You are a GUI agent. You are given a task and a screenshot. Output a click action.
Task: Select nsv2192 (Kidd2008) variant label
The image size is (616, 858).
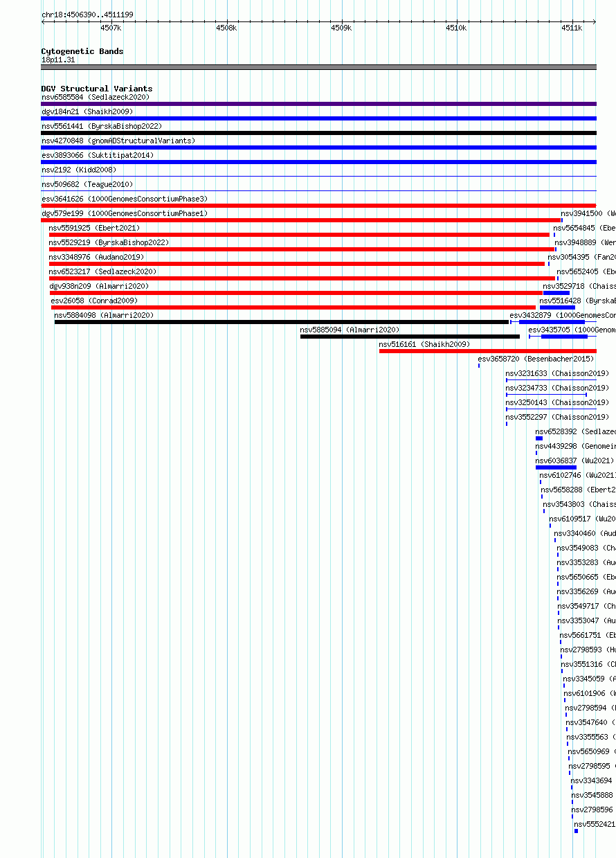click(79, 170)
